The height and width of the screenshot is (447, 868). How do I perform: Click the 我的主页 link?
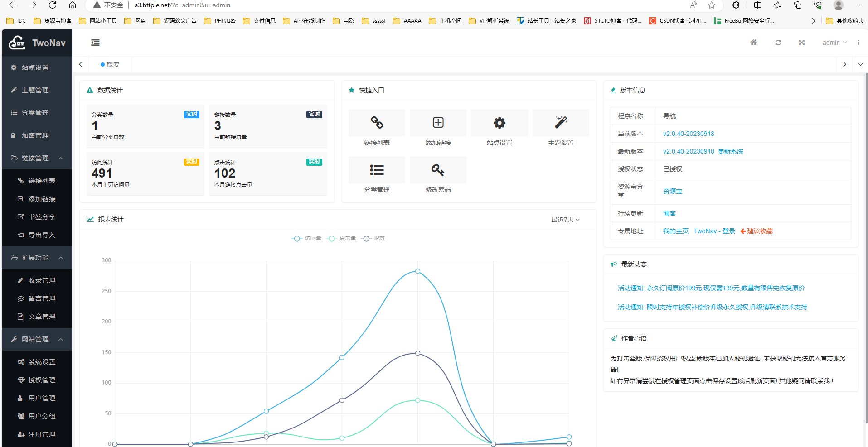click(x=676, y=231)
